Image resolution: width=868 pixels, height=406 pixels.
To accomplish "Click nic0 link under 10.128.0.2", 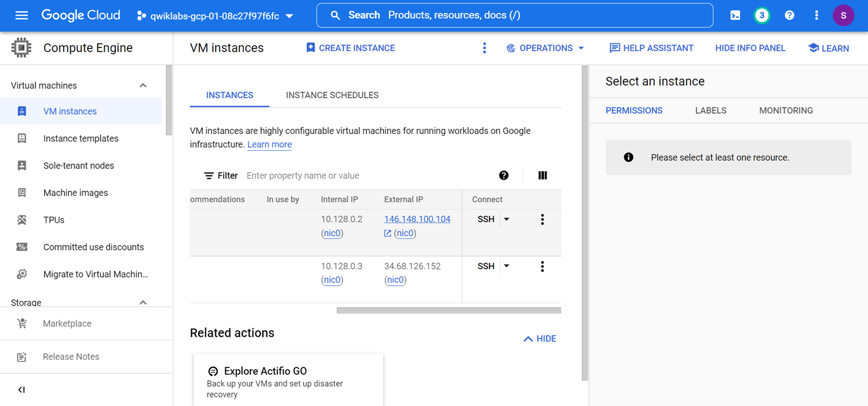I will pos(332,233).
